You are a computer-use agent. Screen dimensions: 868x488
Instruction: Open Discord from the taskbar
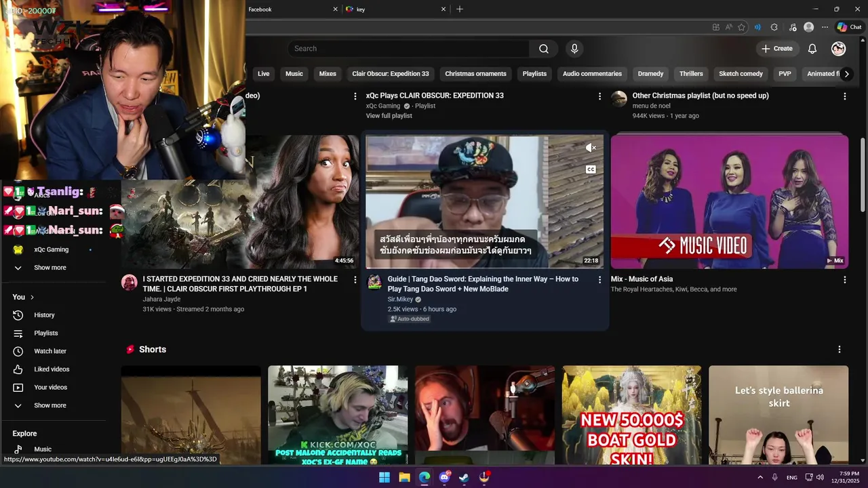point(444,477)
